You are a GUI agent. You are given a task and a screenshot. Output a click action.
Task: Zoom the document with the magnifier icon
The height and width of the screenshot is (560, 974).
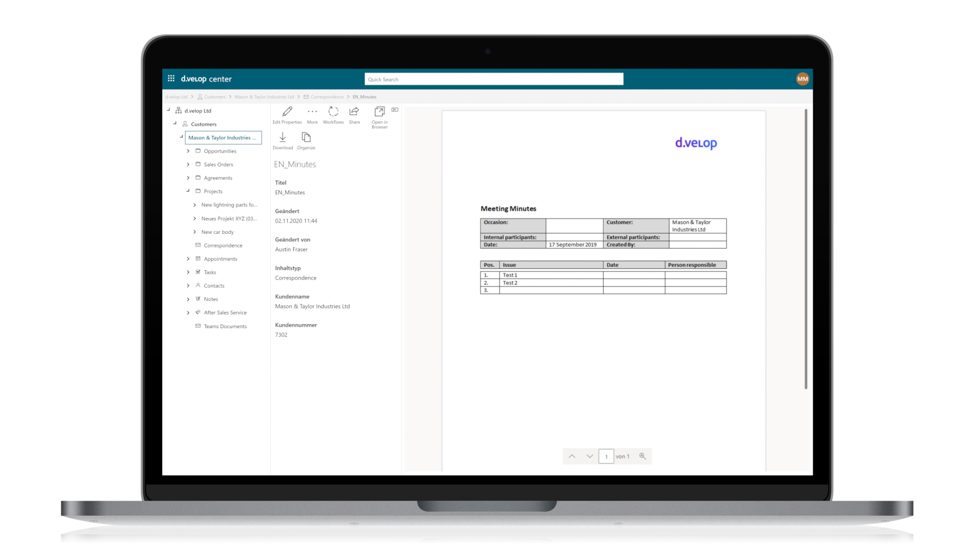coord(643,456)
